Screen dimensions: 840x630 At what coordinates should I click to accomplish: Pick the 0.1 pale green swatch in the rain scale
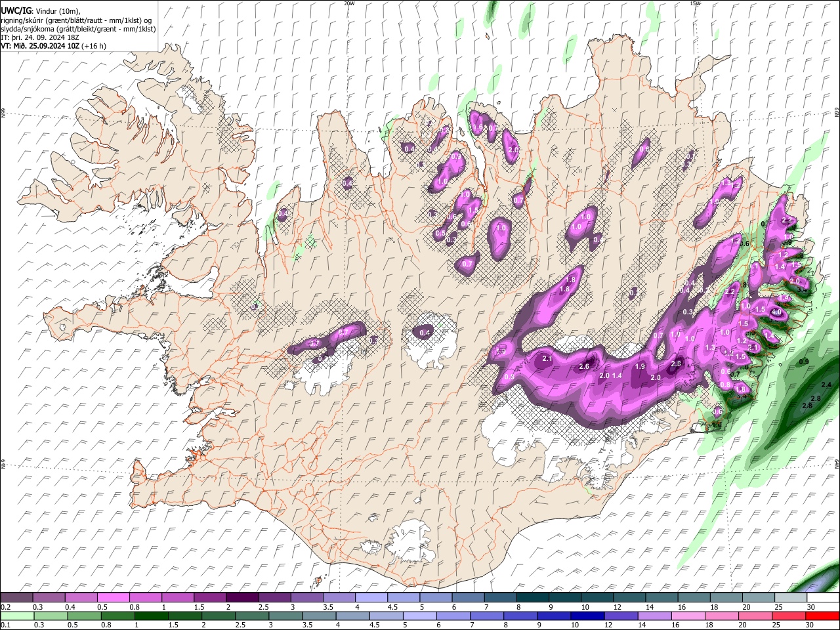point(17,616)
